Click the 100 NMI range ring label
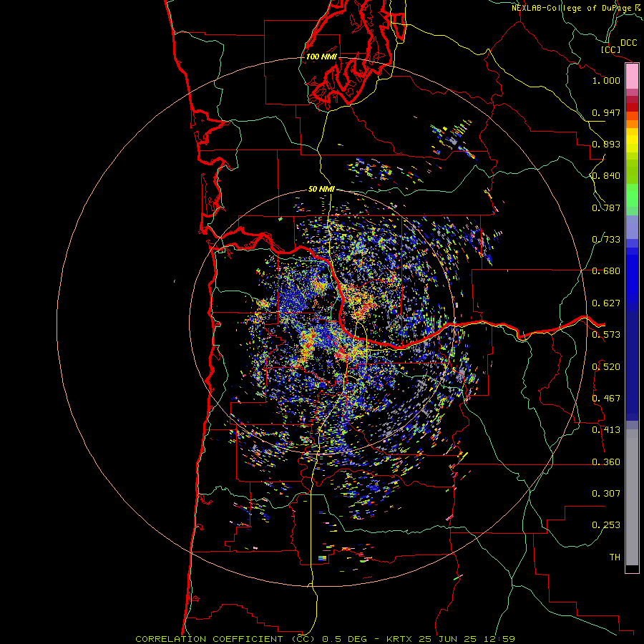This screenshot has height=644, width=644. [x=321, y=57]
